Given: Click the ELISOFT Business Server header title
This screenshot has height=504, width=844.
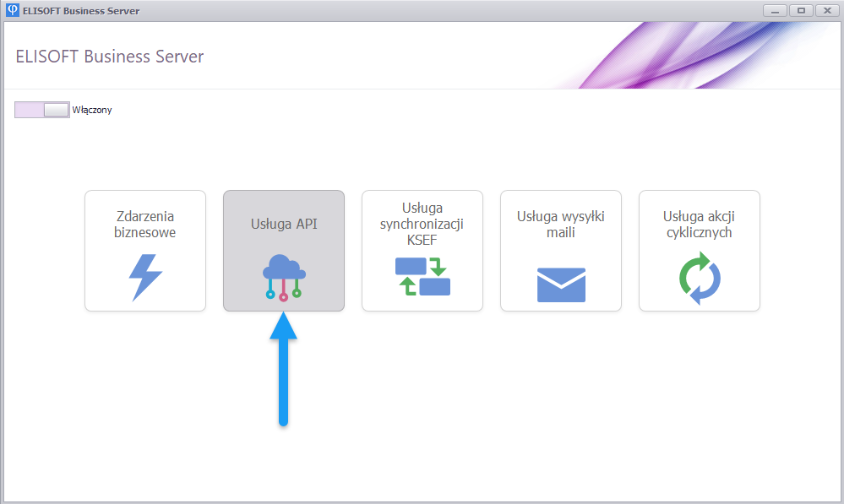Looking at the screenshot, I should pos(110,57).
